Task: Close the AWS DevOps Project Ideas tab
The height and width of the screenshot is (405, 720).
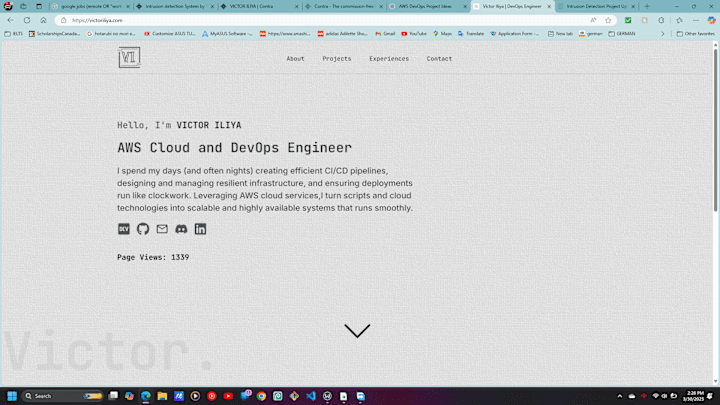Action: [465, 6]
